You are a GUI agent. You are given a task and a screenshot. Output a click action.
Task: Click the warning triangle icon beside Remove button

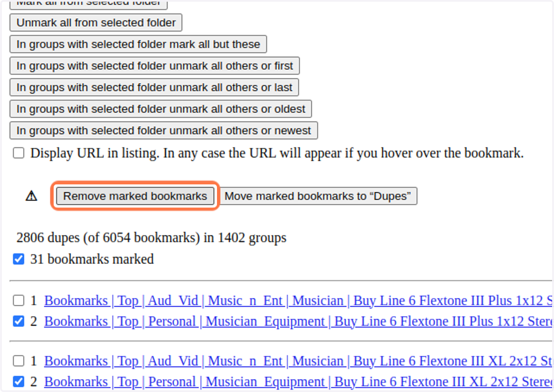31,196
